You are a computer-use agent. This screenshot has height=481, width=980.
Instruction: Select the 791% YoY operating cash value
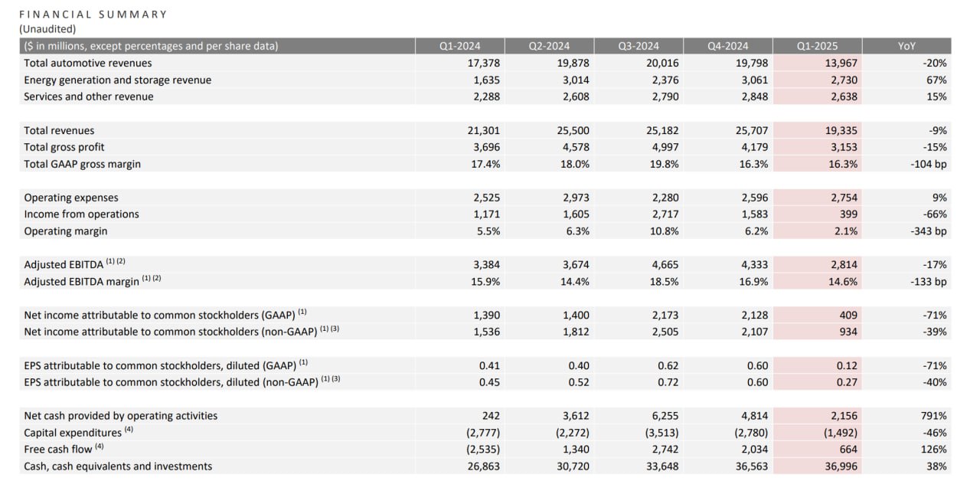tap(935, 416)
